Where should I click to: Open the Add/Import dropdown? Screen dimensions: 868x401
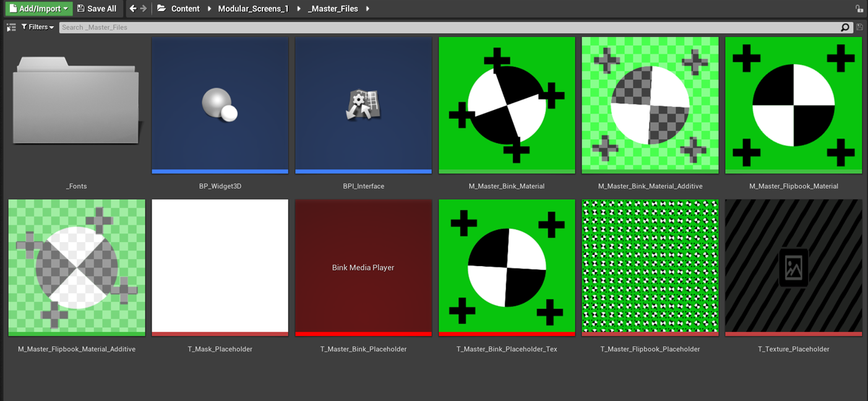[38, 9]
